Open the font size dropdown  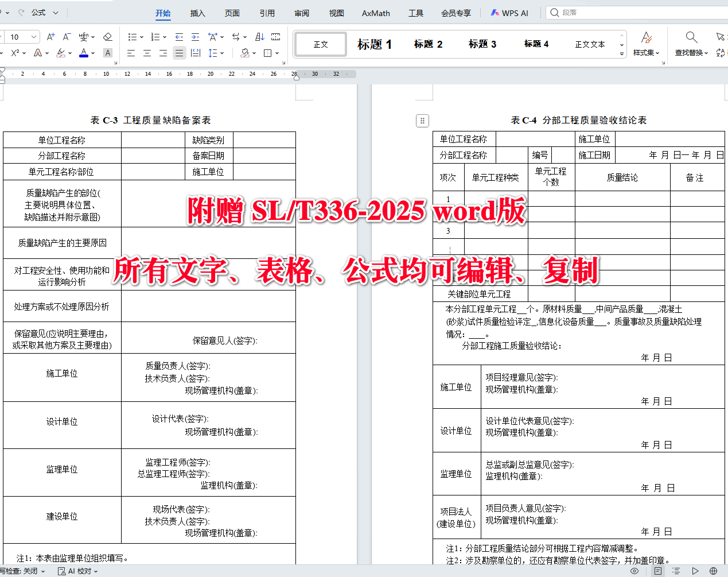33,37
